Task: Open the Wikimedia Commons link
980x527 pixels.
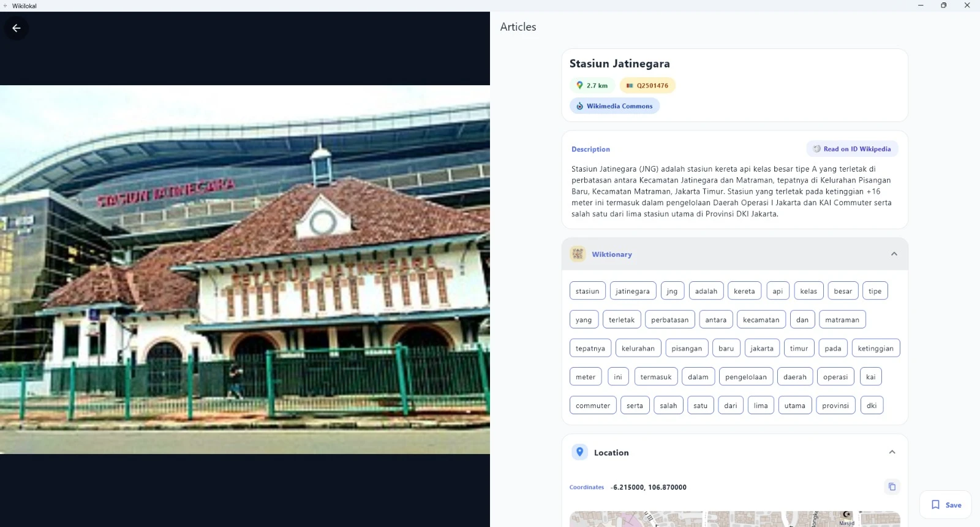Action: click(614, 106)
